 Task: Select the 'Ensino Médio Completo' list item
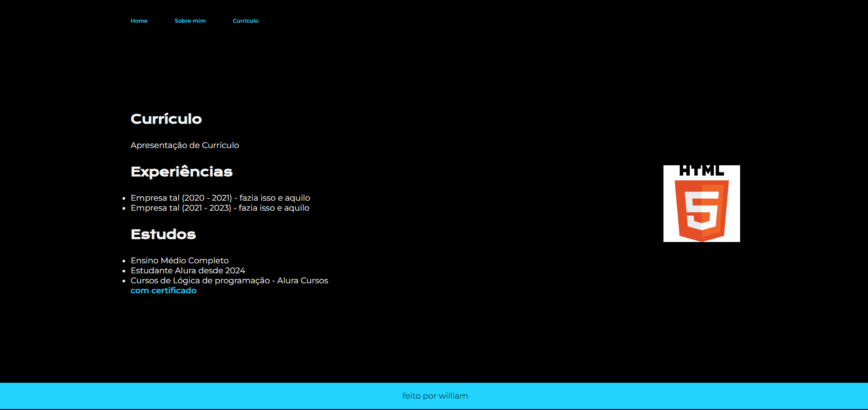click(x=180, y=261)
